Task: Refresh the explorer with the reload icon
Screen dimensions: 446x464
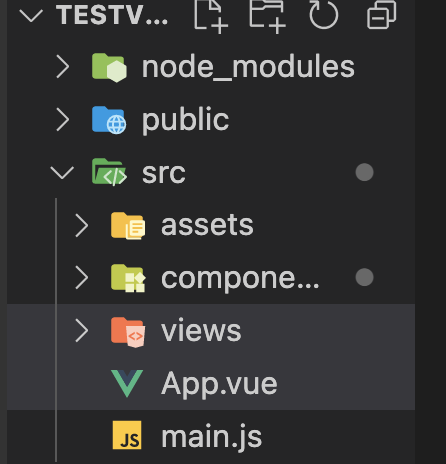Action: (324, 15)
